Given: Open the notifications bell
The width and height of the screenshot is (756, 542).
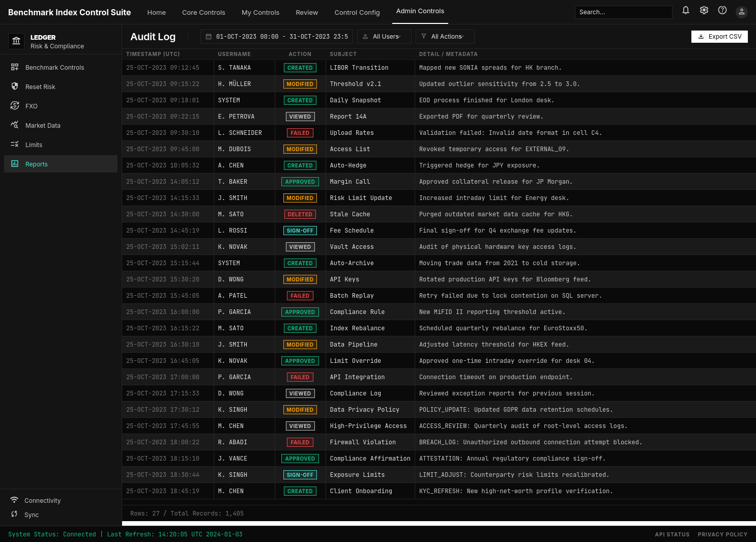Looking at the screenshot, I should click(x=686, y=10).
